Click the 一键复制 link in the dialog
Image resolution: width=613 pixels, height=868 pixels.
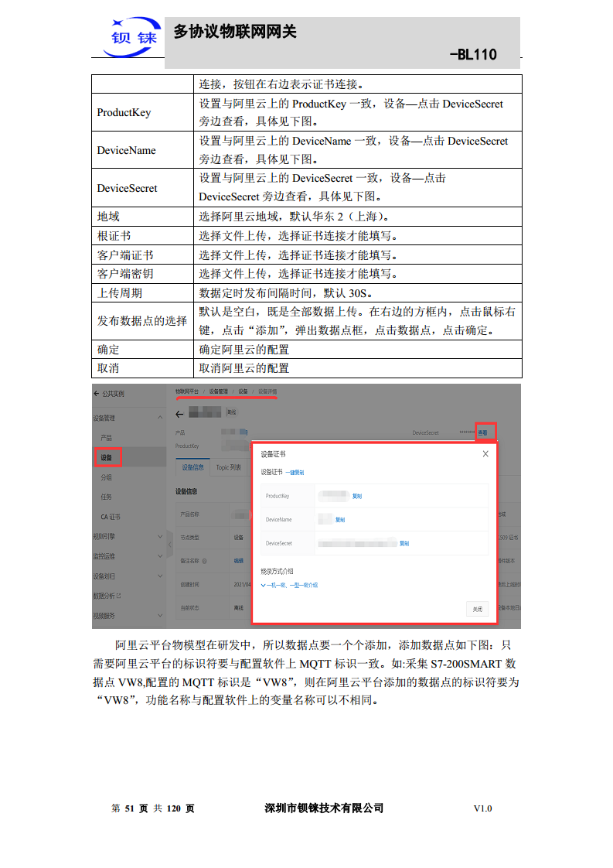295,473
